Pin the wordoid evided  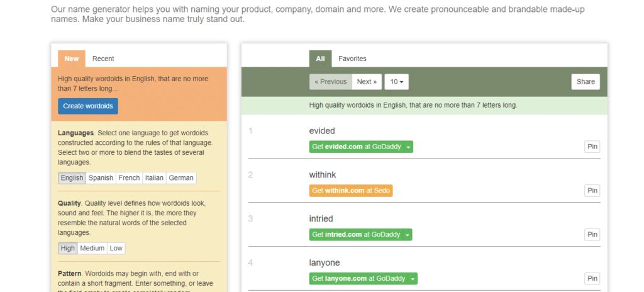tap(592, 147)
